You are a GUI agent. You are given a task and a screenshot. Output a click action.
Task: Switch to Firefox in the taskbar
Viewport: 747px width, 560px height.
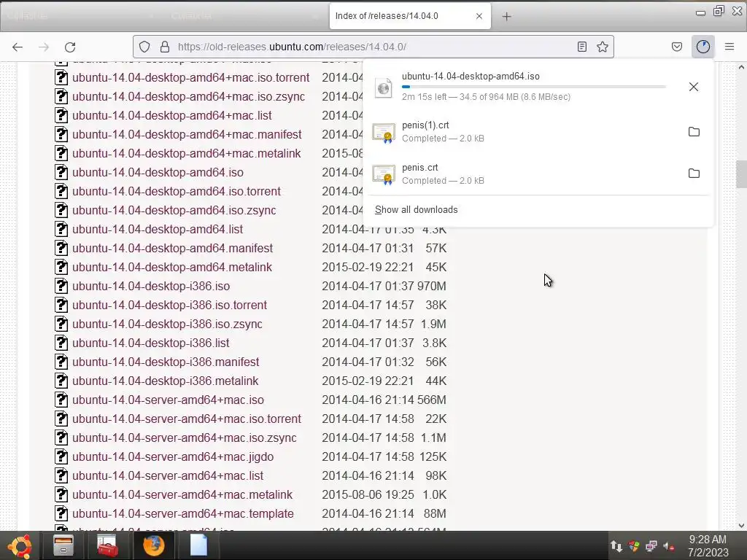(x=153, y=545)
